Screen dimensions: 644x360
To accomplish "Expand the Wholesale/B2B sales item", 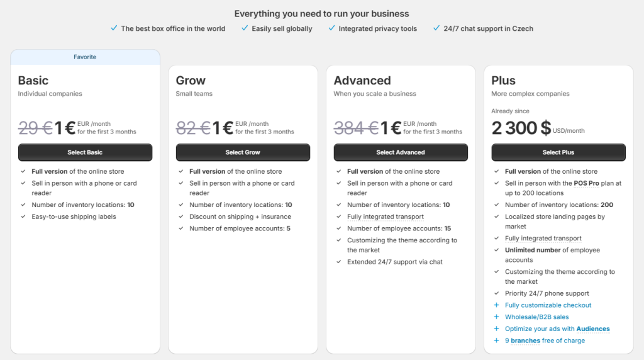I will pyautogui.click(x=536, y=317).
